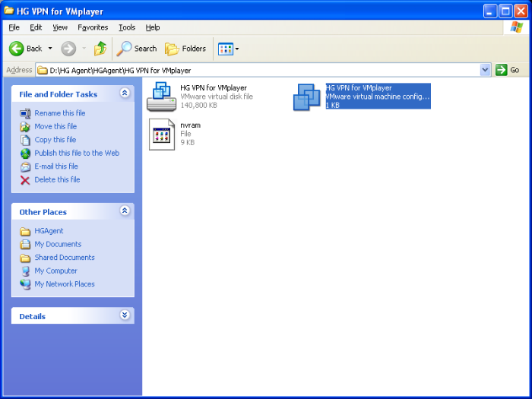Maximize the explorer window

(505, 11)
